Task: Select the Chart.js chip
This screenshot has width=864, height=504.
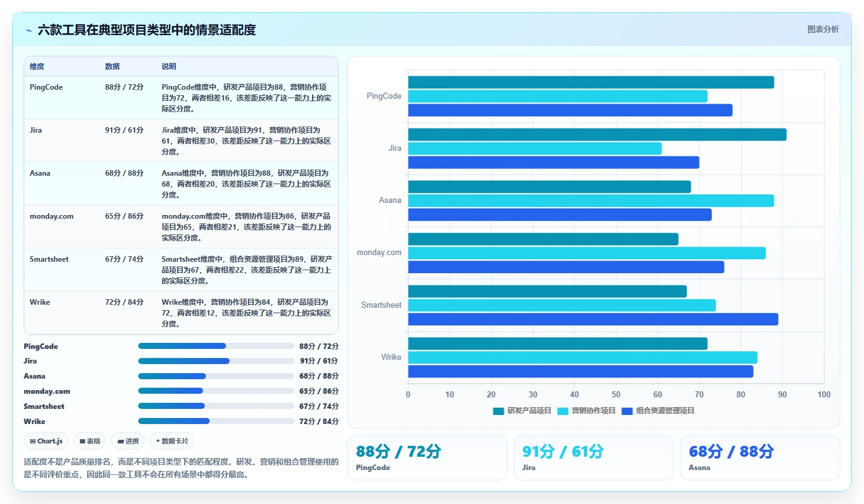Action: [47, 441]
